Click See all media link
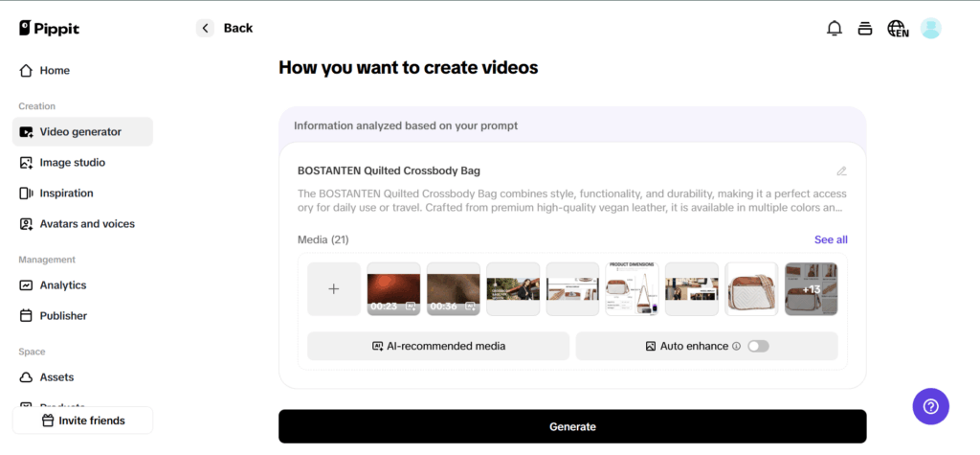980x455 pixels. [x=830, y=239]
